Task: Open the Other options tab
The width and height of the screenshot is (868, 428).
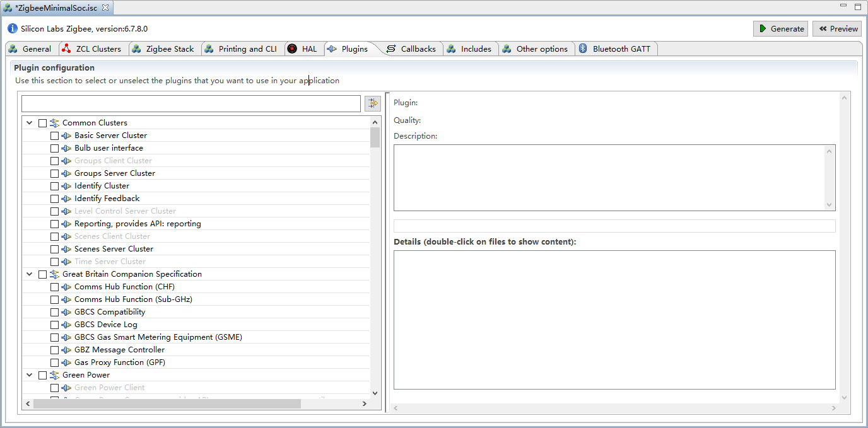Action: coord(536,49)
